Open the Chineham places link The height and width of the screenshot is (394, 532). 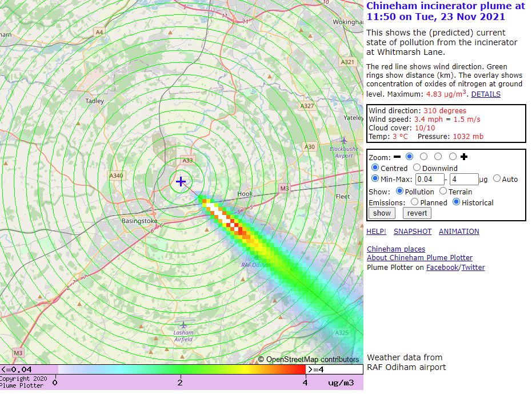pyautogui.click(x=396, y=249)
